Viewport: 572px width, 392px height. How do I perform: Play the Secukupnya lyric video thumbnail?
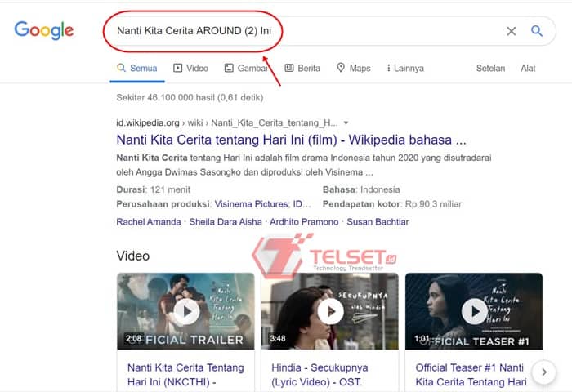coord(330,311)
